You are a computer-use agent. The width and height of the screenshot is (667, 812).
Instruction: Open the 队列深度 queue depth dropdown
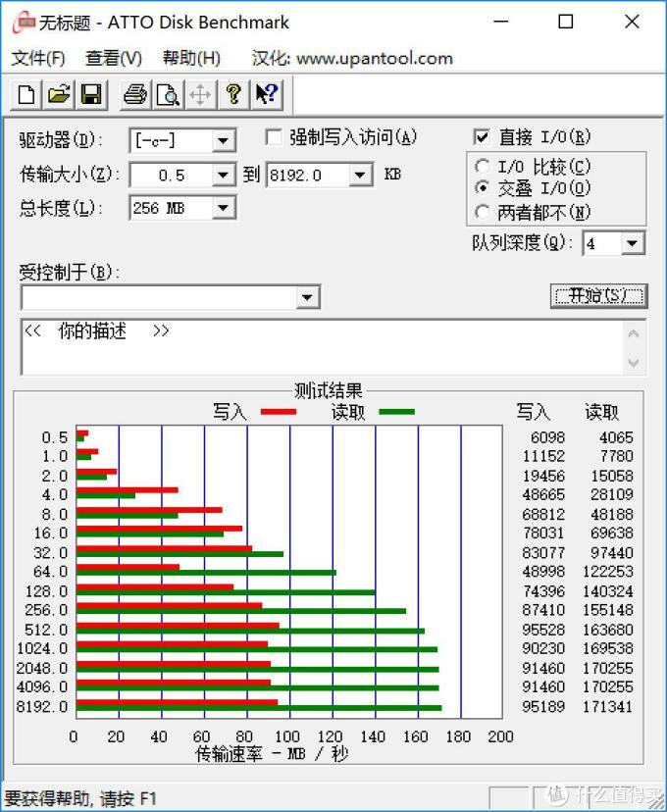click(633, 243)
